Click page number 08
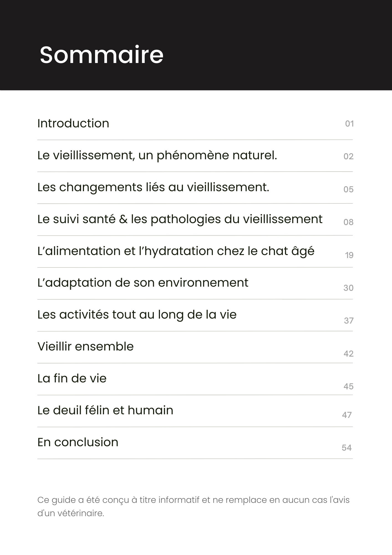This screenshot has height=555, width=392. [x=348, y=222]
